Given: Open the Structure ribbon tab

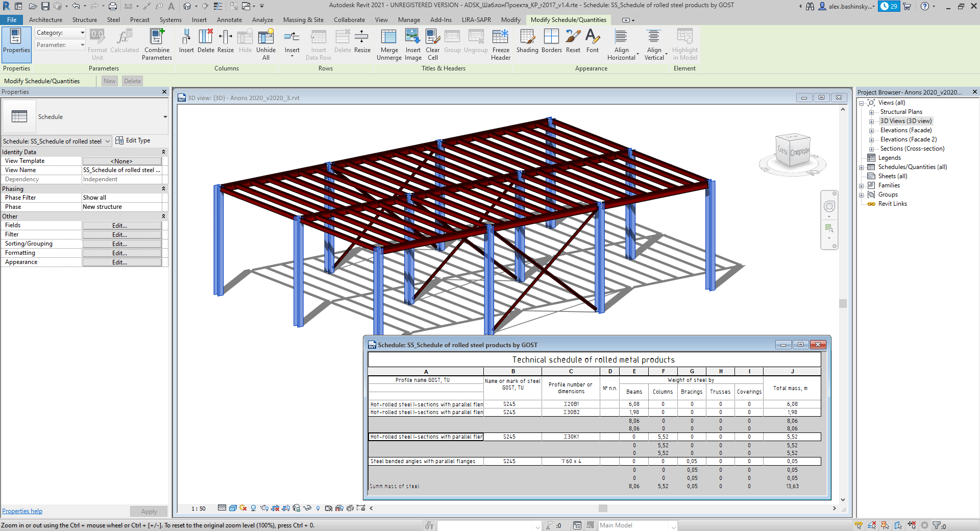Looking at the screenshot, I should point(84,20).
